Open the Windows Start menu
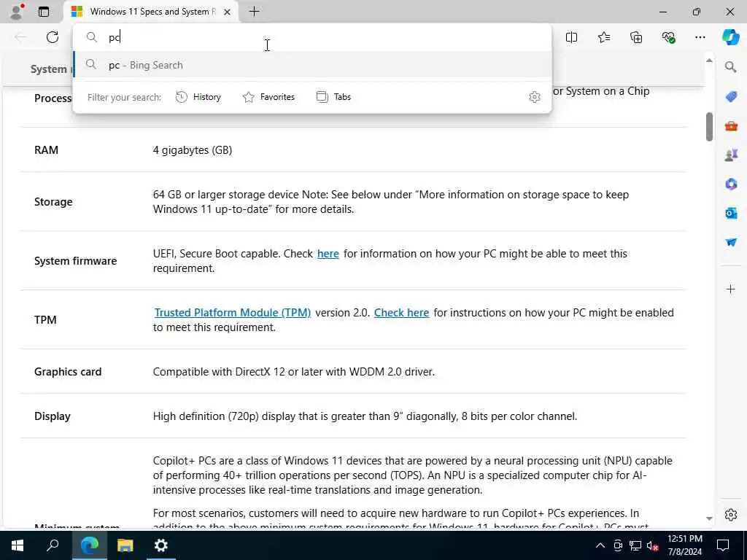747x560 pixels. (18, 545)
